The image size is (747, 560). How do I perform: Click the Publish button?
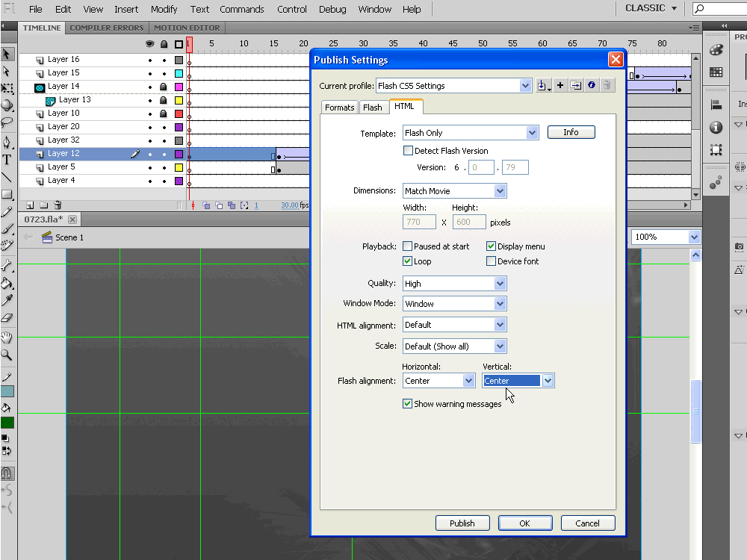click(462, 523)
